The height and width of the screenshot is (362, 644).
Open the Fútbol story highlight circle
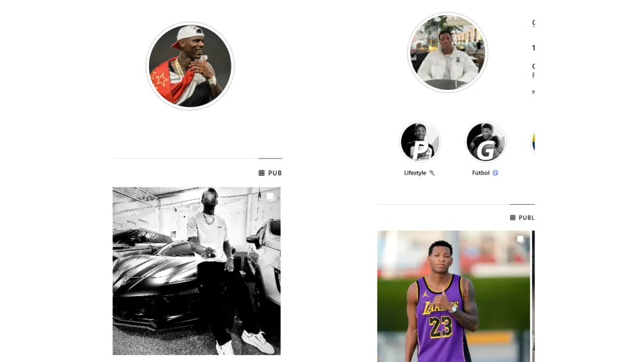click(486, 141)
